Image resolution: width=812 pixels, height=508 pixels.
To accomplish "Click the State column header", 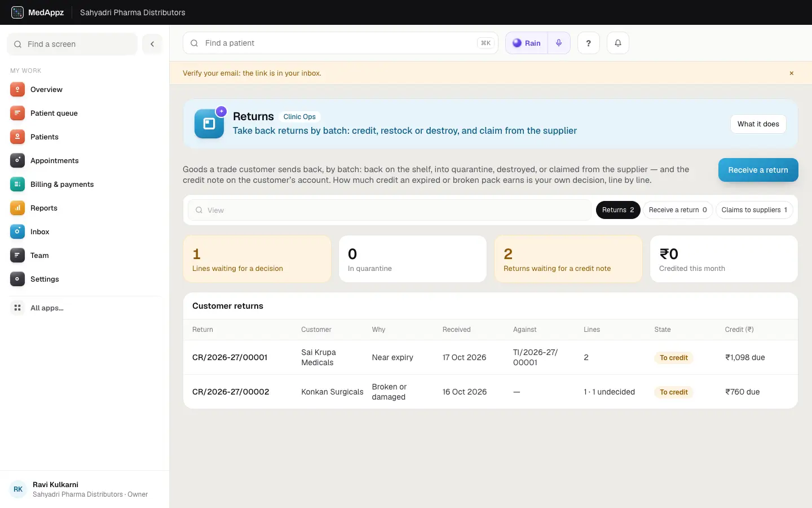I will [x=663, y=330].
